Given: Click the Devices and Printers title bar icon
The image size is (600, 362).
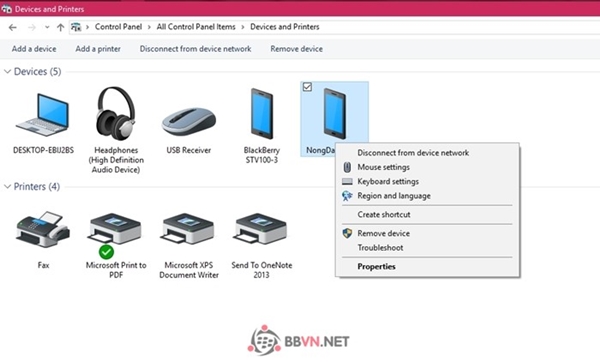Looking at the screenshot, I should [7, 8].
